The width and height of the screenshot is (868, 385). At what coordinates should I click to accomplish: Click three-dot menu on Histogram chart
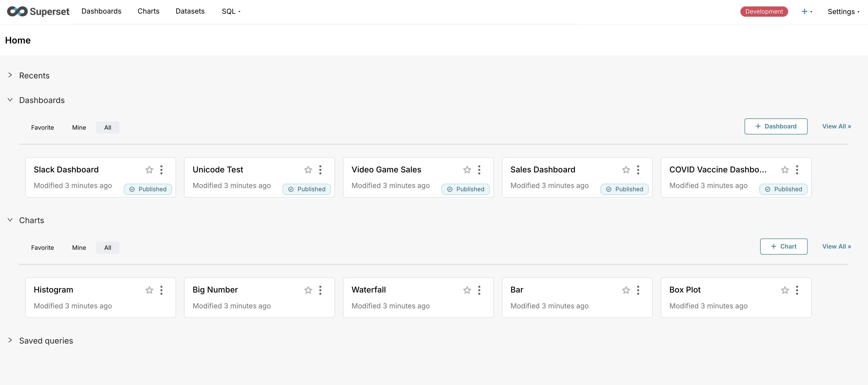[161, 290]
